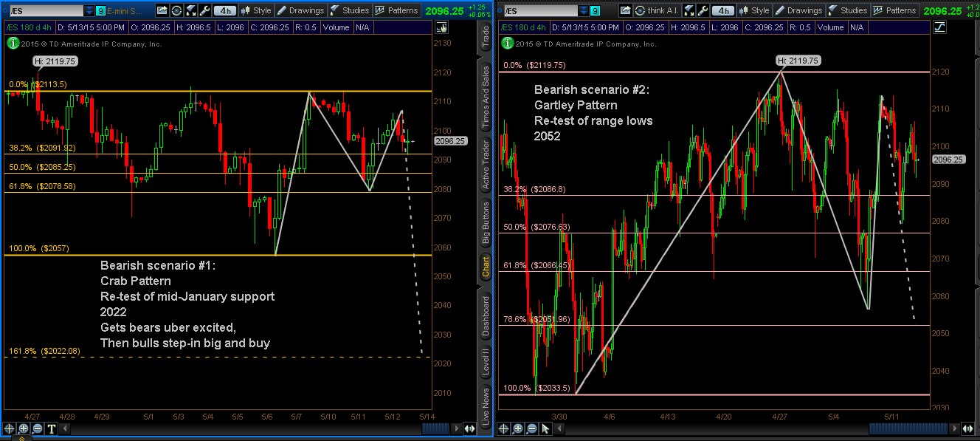Click the think A.I. gear icon

pyautogui.click(x=640, y=11)
